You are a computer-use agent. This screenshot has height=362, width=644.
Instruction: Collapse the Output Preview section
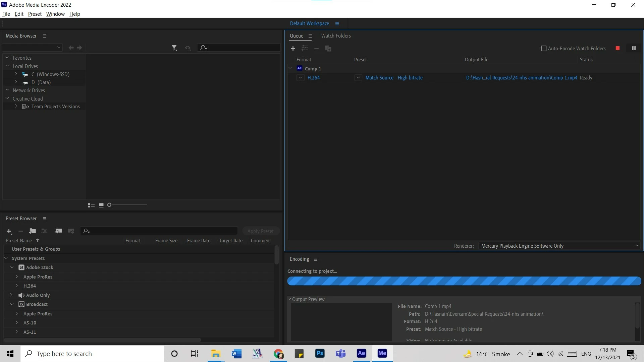289,299
